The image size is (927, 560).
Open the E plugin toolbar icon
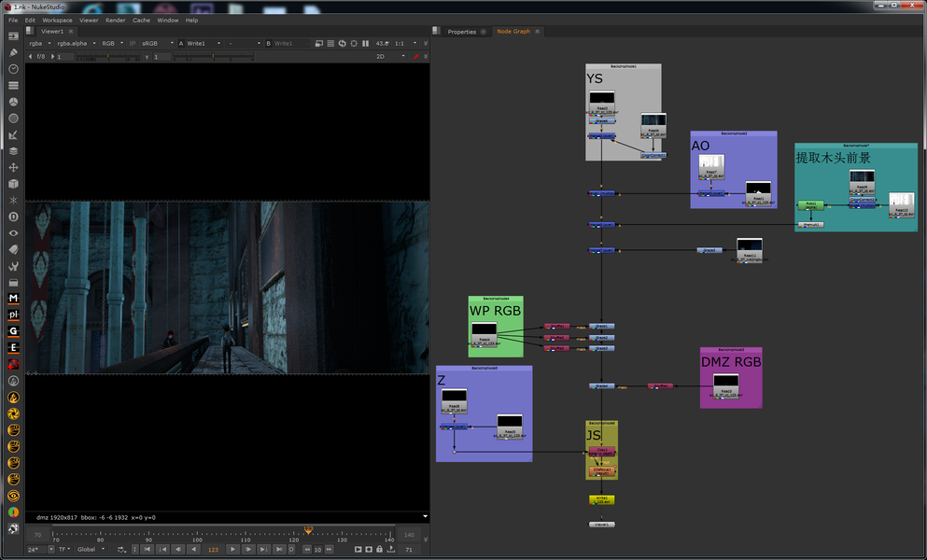13,348
